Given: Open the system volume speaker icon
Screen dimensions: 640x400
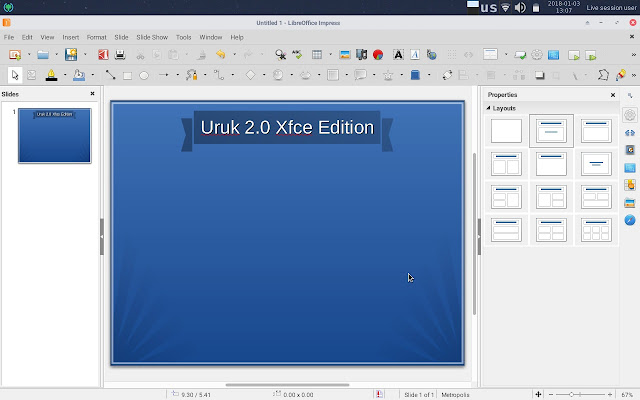Looking at the screenshot, I should (520, 7).
